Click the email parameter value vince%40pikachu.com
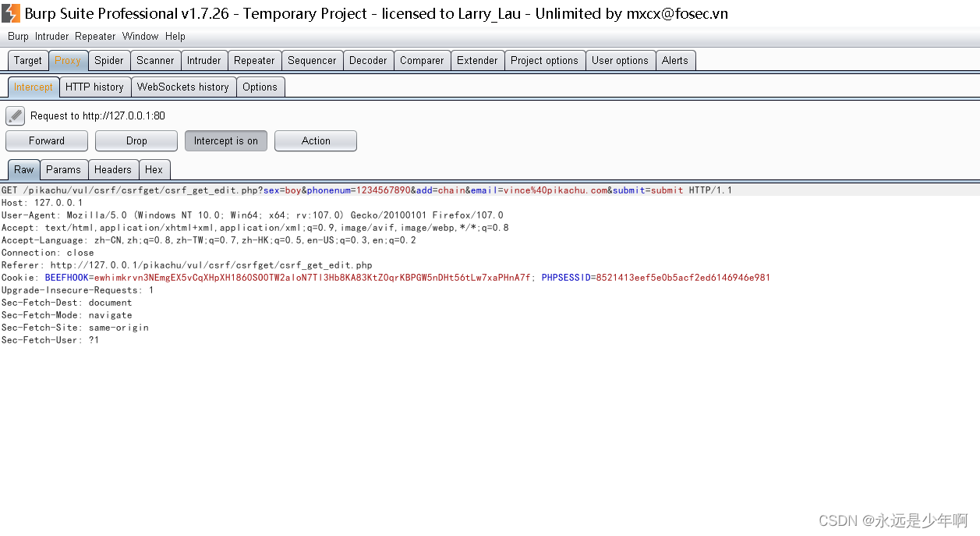 click(x=555, y=190)
